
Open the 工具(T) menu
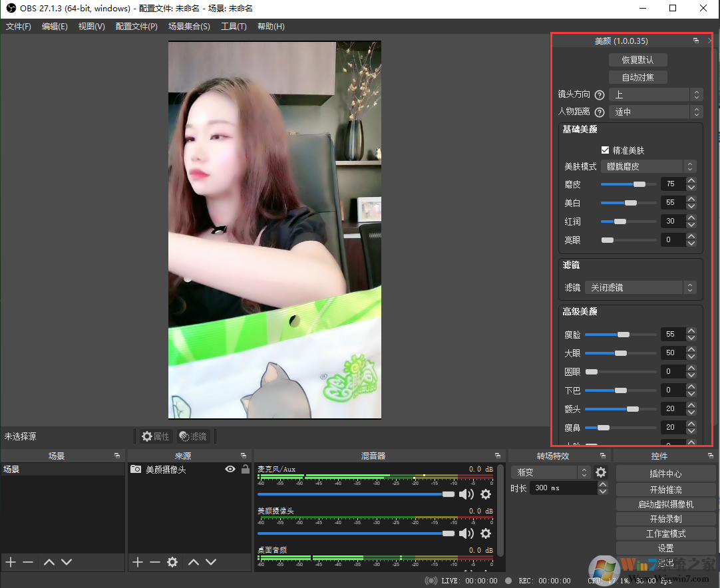pyautogui.click(x=234, y=27)
